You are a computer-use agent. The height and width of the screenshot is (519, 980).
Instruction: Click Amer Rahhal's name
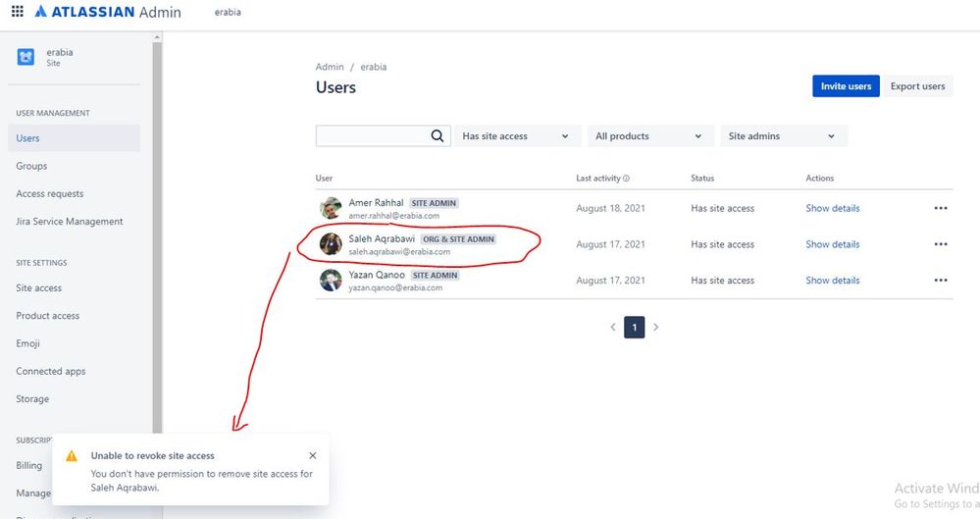pyautogui.click(x=377, y=203)
